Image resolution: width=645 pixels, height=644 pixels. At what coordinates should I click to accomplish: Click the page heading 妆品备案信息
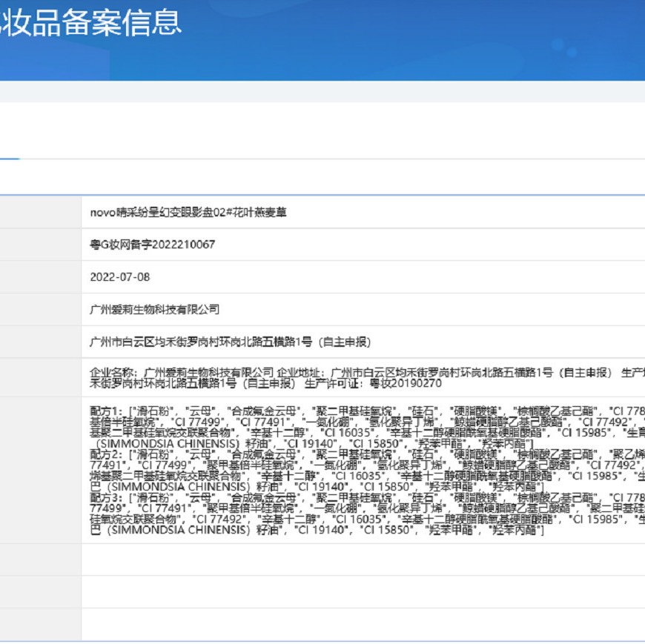point(90,23)
